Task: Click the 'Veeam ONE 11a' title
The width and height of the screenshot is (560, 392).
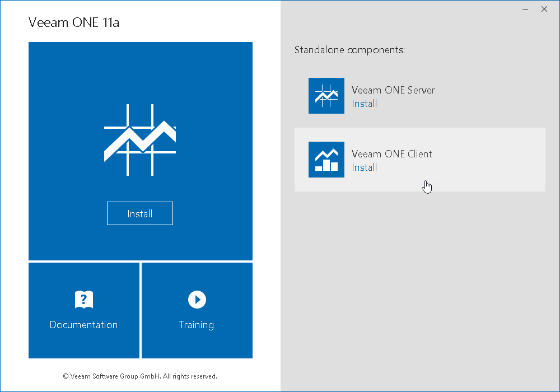Action: [73, 22]
